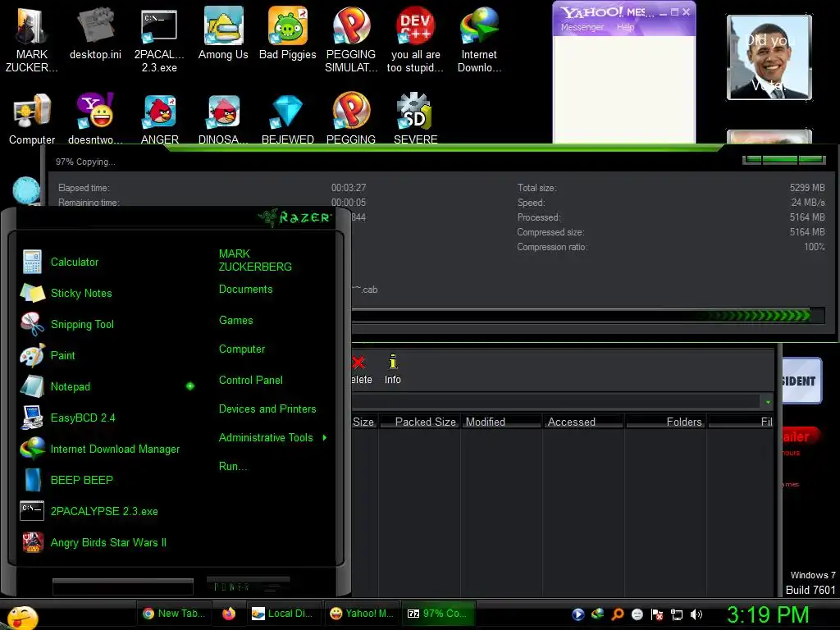Expand Administrative Tools submenu arrow
Viewport: 840px width, 630px height.
point(325,438)
